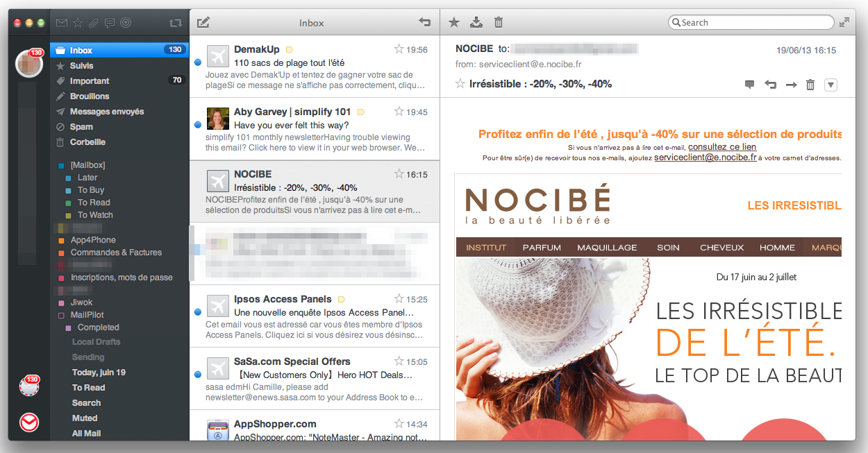Image resolution: width=868 pixels, height=453 pixels.
Task: Filter messages by attachments paperclip icon
Action: pyautogui.click(x=94, y=23)
